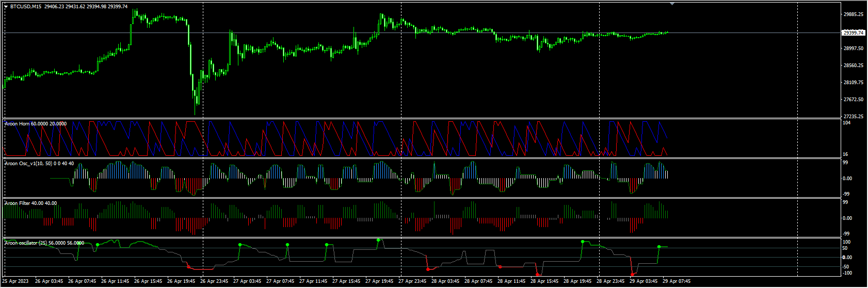Click the triangle arrow beside BTCUSD,M15 title
The height and width of the screenshot is (288, 868).
(6, 7)
